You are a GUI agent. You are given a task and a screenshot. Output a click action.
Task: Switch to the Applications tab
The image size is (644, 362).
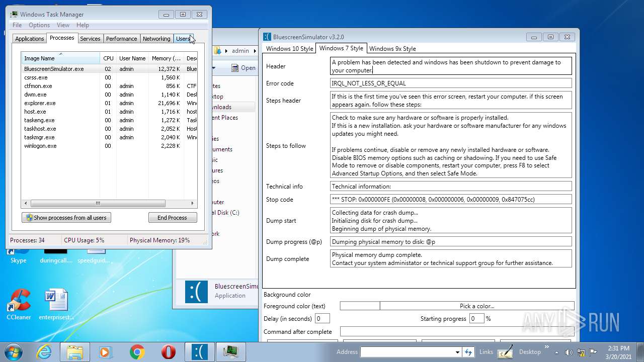click(x=29, y=39)
